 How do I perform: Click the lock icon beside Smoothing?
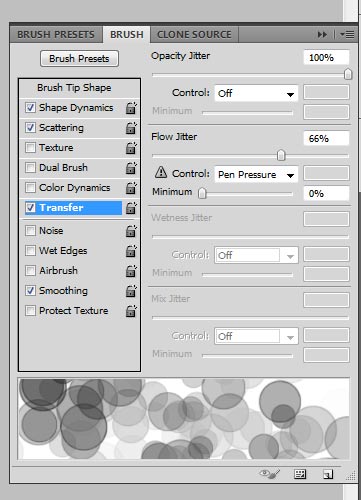131,291
